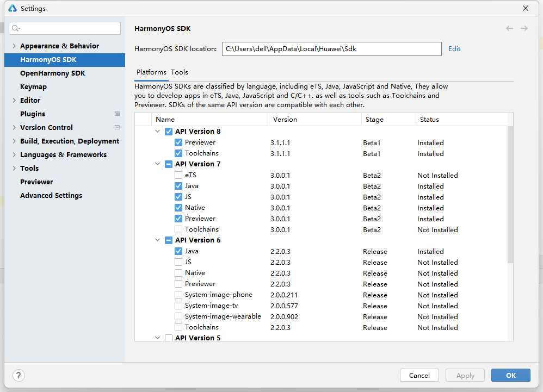Uncheck Toolchains under API Version 8
The width and height of the screenshot is (543, 392).
coord(178,153)
